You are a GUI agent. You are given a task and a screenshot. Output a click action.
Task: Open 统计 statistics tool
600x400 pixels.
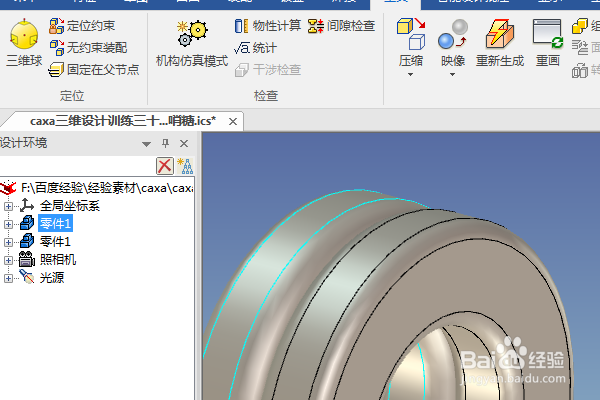point(255,48)
